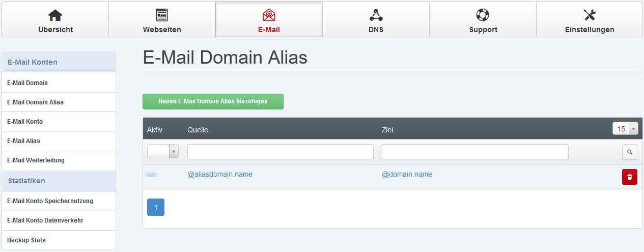
Task: Select E-Mail Domain in the sidebar
Action: click(27, 83)
